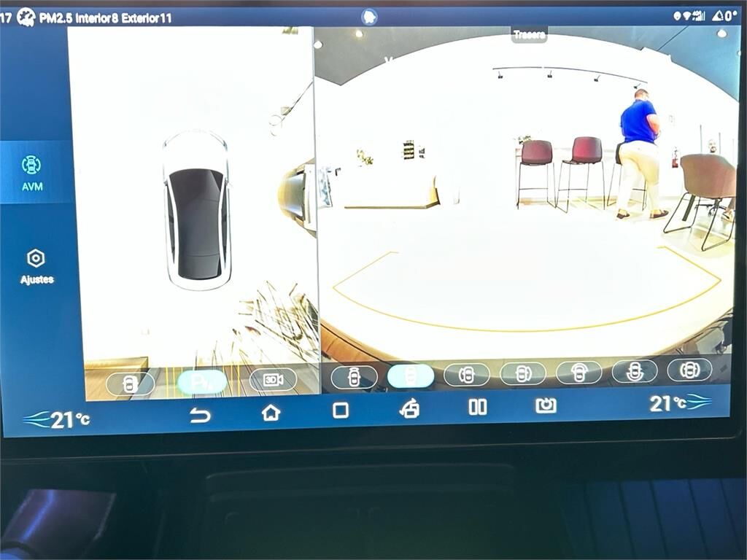Screen dimensions: 747x560
Task: Tap the voice assistant avatar at top center
Action: (x=370, y=17)
